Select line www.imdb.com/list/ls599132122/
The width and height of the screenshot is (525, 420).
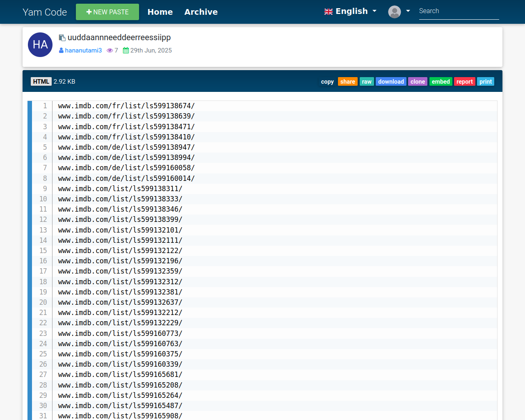(x=120, y=251)
